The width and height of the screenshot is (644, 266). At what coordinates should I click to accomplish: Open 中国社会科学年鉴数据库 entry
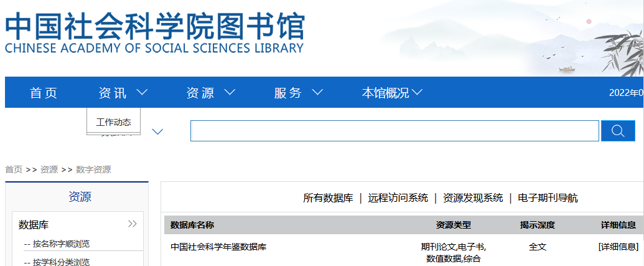218,247
